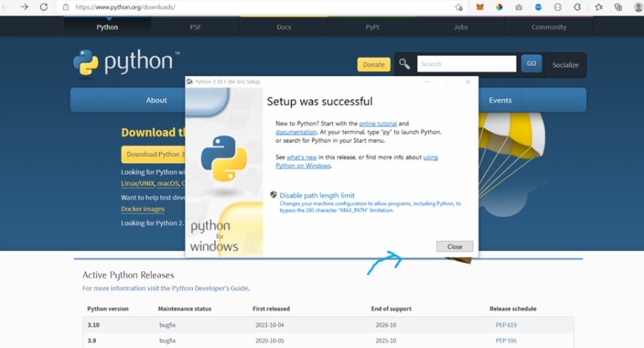Click the lock icon in the address bar

(66, 7)
